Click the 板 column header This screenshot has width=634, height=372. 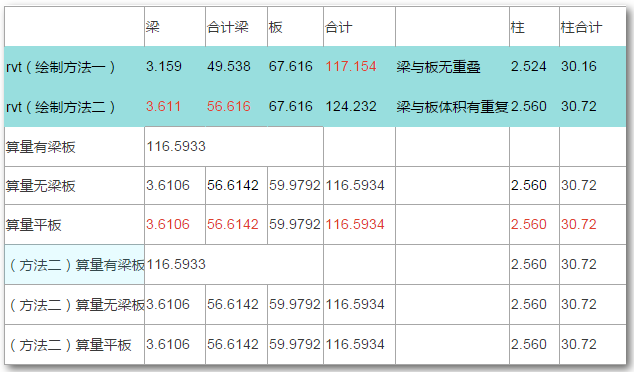[275, 27]
